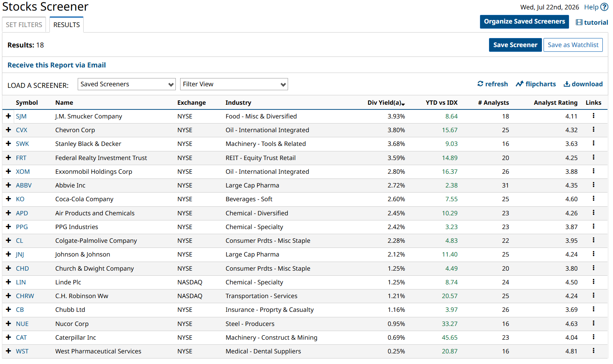Click the 'Results: 18' count text

tap(26, 45)
